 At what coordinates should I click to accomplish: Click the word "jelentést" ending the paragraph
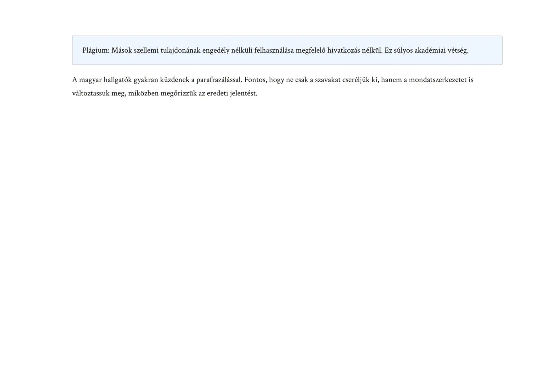click(243, 93)
